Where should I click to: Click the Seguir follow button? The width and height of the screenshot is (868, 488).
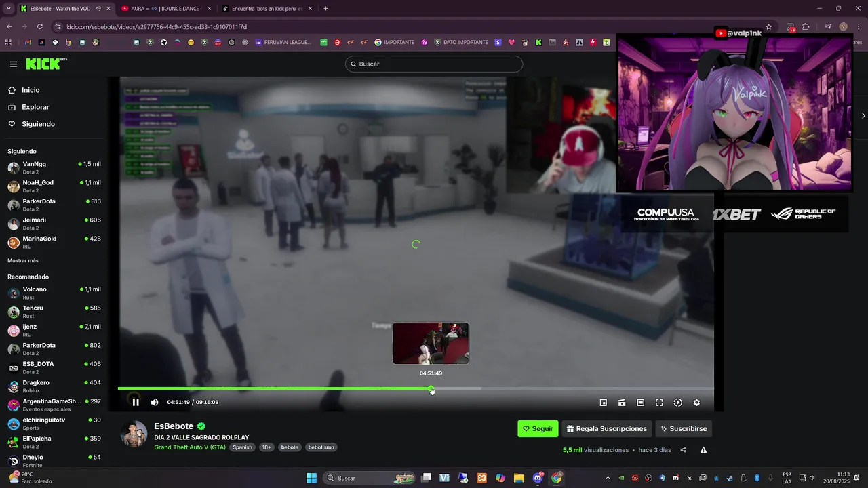(x=538, y=429)
